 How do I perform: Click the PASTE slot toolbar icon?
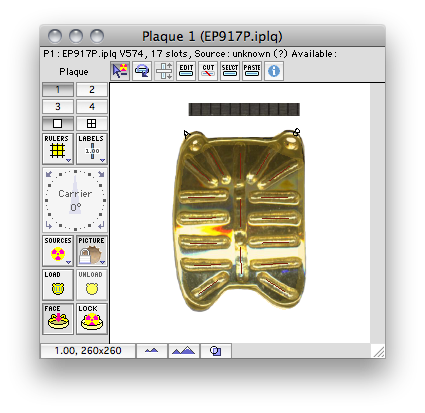252,71
